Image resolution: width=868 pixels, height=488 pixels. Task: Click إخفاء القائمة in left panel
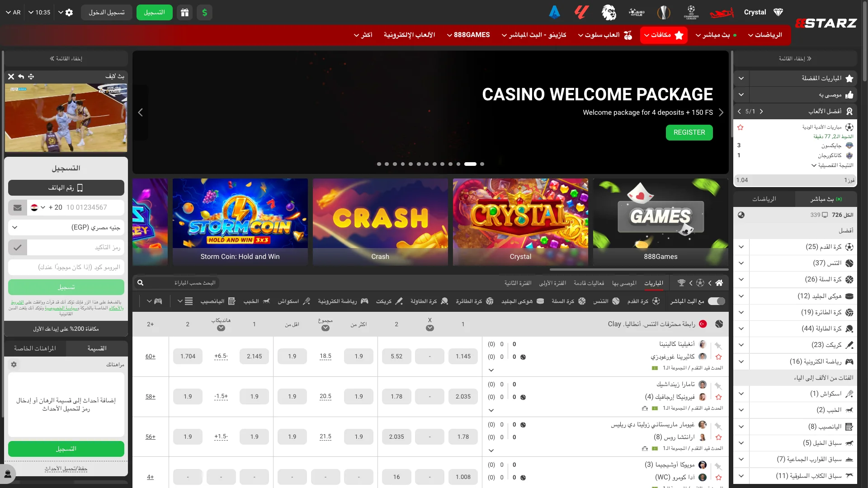[x=66, y=59]
